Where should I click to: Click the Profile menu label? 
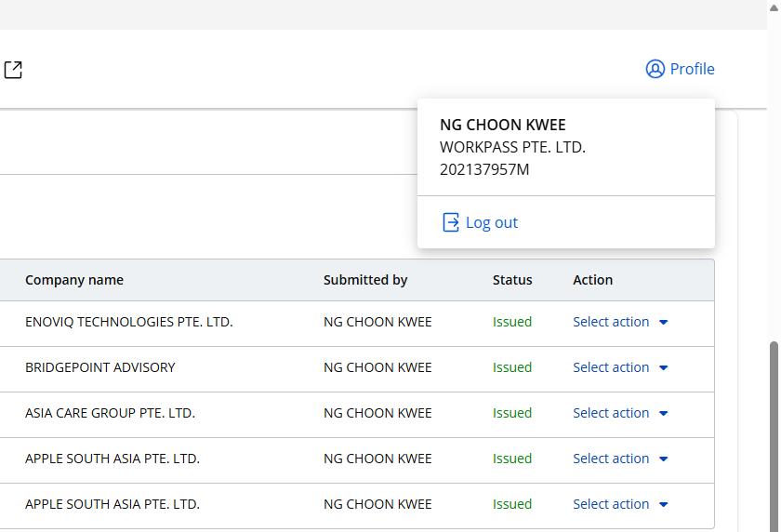tap(692, 69)
